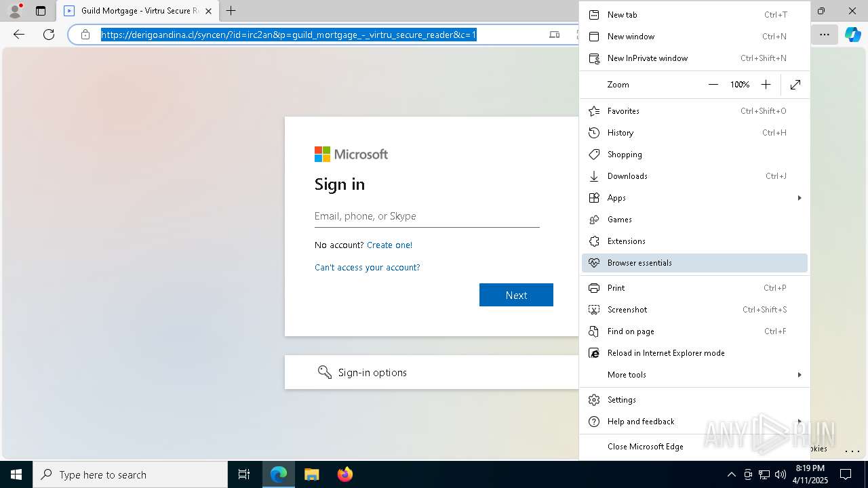Open a New InPrivate window
This screenshot has height=488, width=868.
tap(694, 58)
